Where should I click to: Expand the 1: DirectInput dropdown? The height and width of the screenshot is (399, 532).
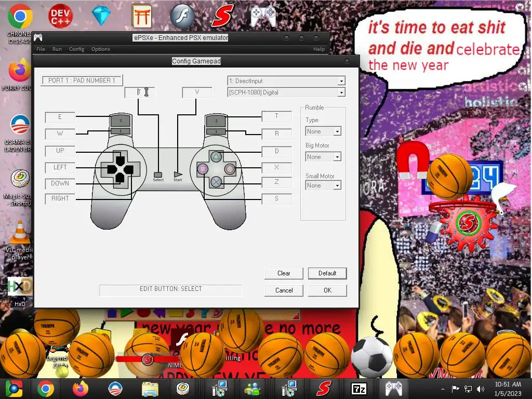[x=342, y=81]
